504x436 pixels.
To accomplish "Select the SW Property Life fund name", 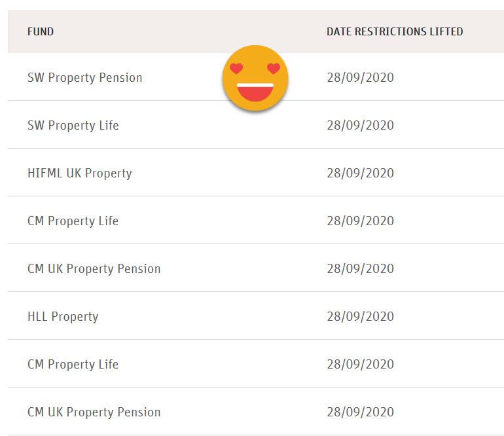I will click(73, 126).
